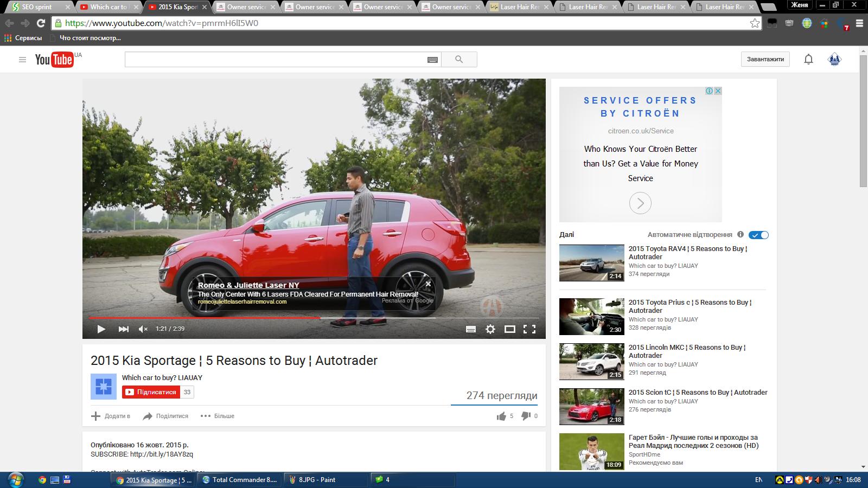Image resolution: width=868 pixels, height=488 pixels.
Task: Click the EN language indicator in tray
Action: (758, 480)
